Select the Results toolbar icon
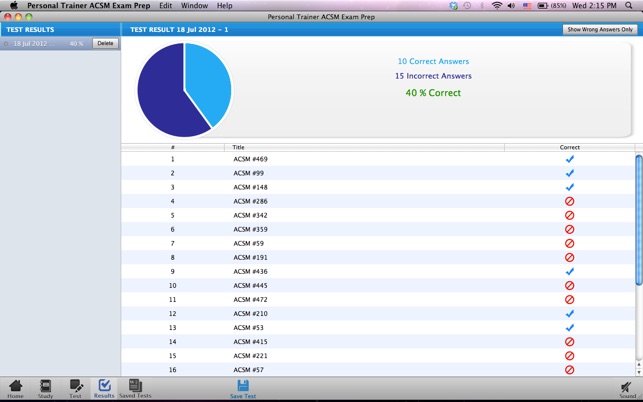Viewport: 643px width, 402px height. point(104,387)
